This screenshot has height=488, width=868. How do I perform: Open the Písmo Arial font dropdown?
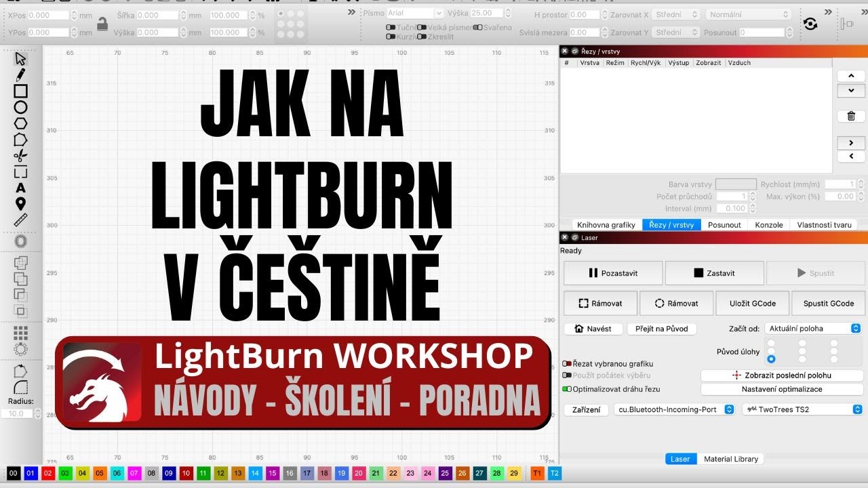pos(415,14)
